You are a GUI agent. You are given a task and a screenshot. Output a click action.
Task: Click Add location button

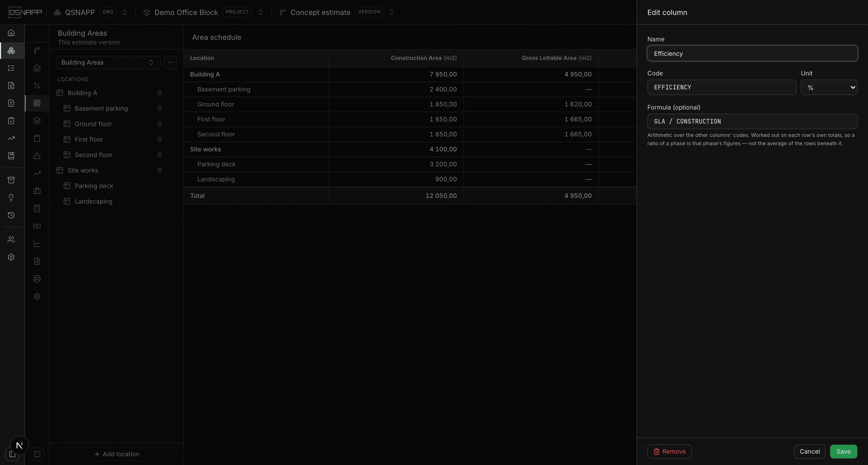pos(117,454)
